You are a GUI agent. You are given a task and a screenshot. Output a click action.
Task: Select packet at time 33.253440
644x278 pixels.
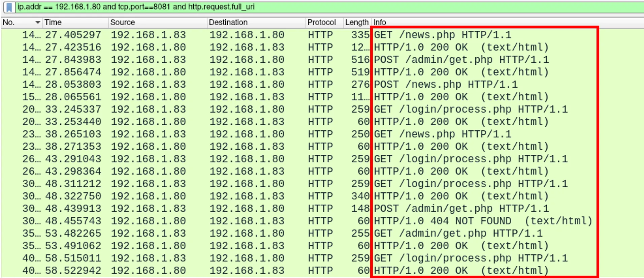pos(322,122)
